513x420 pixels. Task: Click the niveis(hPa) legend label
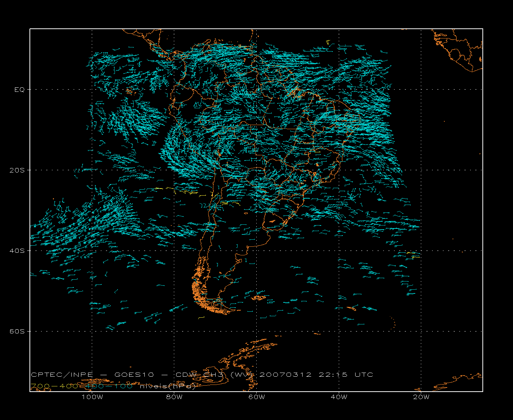click(x=168, y=386)
